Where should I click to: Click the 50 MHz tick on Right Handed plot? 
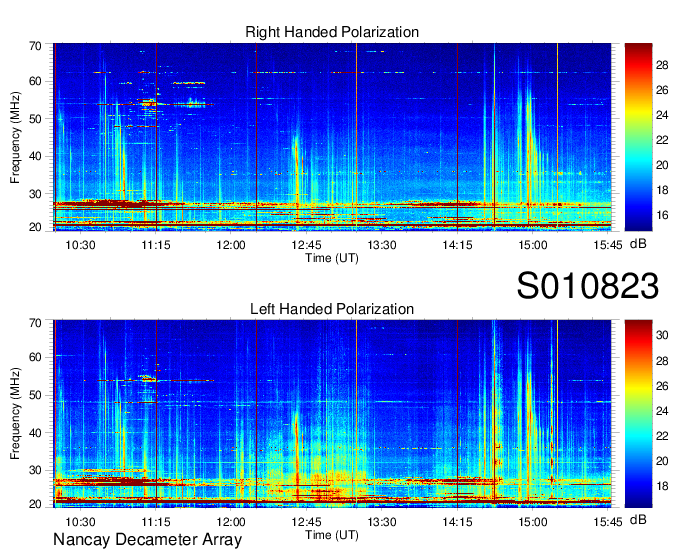(35, 119)
